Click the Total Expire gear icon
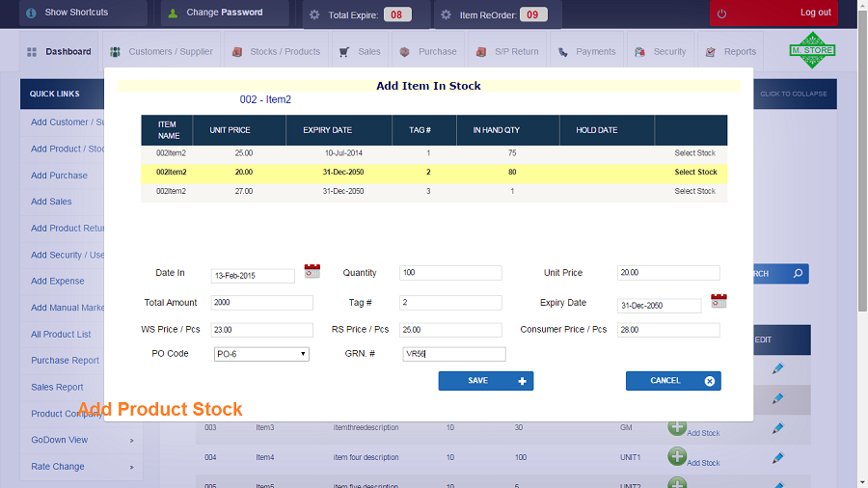Viewport: 868px width, 488px height. (x=314, y=14)
